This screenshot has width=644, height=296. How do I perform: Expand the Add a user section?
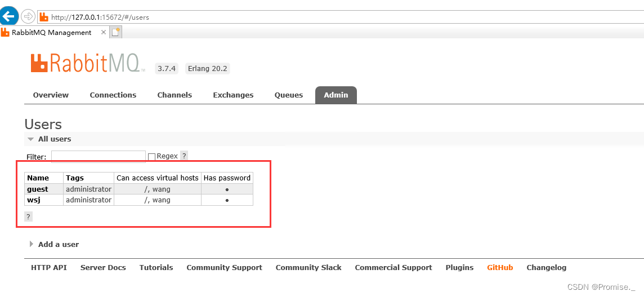[54, 244]
